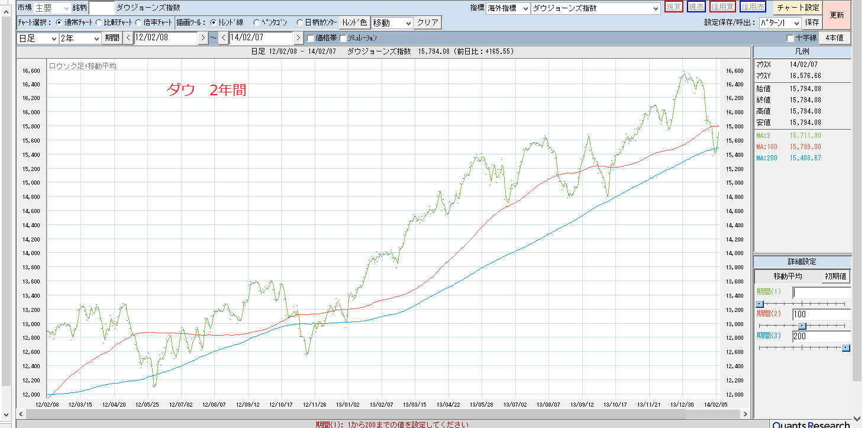Click the MA:200 legend value 15,488.67
Image resolution: width=868 pixels, height=428 pixels.
coord(805,158)
